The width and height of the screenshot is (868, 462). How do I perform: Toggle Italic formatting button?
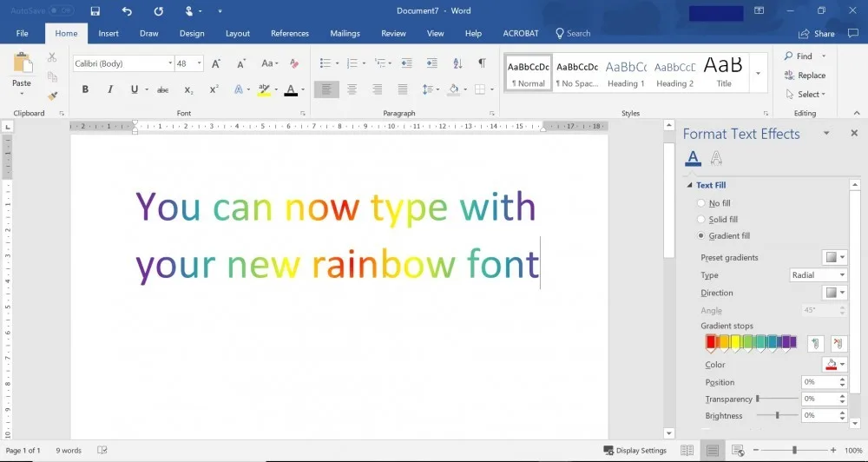(x=110, y=89)
